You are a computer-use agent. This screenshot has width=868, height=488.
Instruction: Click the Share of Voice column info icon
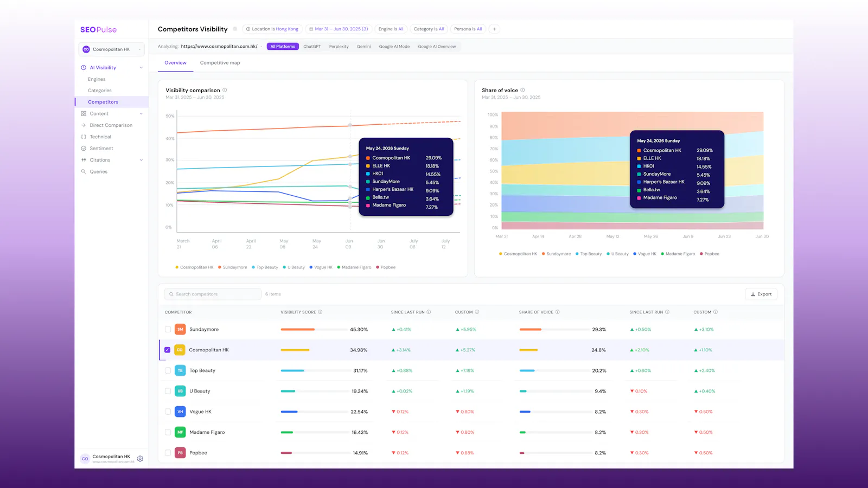[x=557, y=312]
